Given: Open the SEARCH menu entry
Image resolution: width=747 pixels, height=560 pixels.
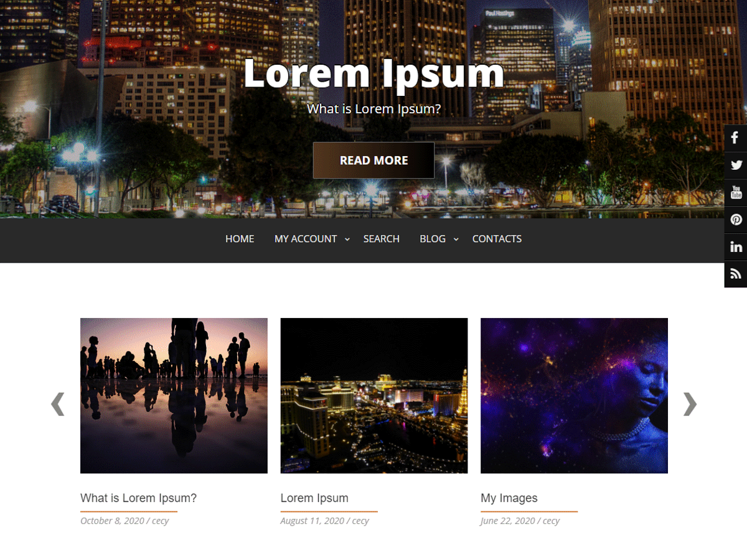Looking at the screenshot, I should coord(382,238).
